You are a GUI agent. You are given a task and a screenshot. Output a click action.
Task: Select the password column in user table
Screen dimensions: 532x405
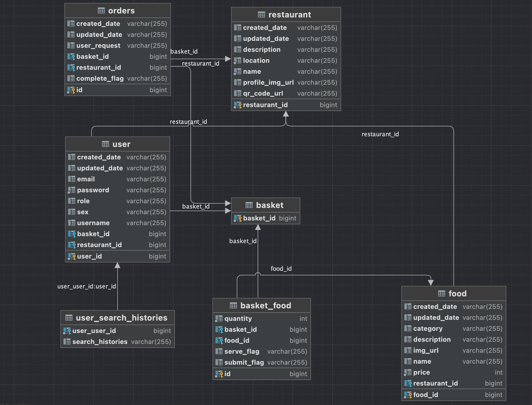[93, 190]
